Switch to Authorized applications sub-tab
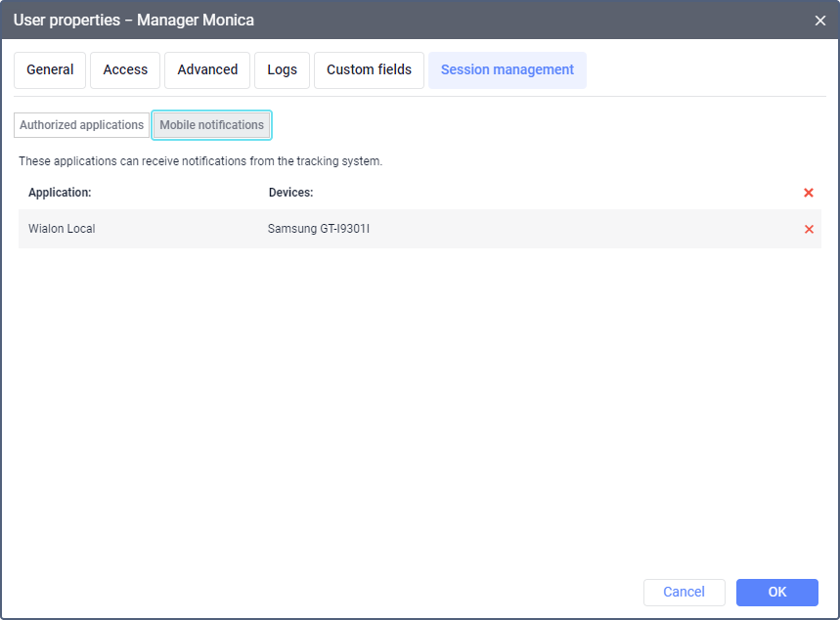 click(x=82, y=125)
